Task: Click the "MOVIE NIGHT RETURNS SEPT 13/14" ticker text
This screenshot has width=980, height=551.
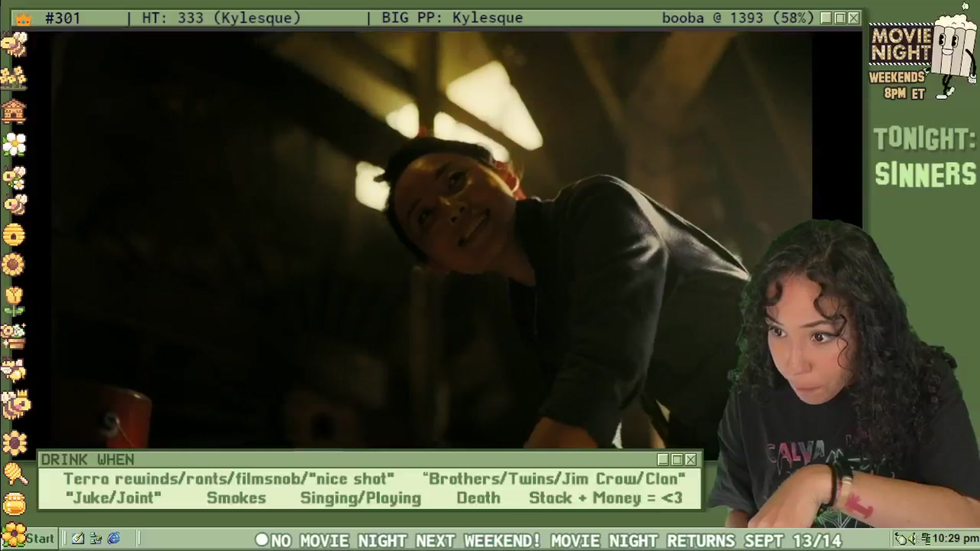Action: click(696, 540)
